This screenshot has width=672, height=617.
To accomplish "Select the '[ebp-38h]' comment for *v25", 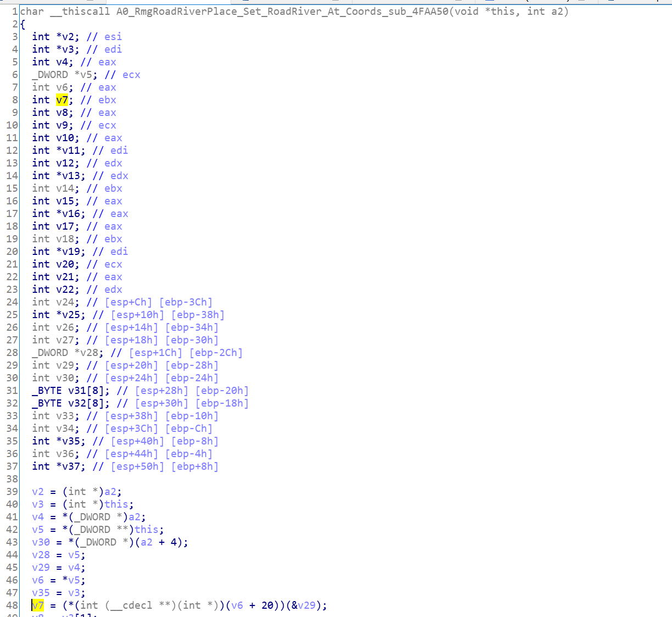I will pos(198,315).
